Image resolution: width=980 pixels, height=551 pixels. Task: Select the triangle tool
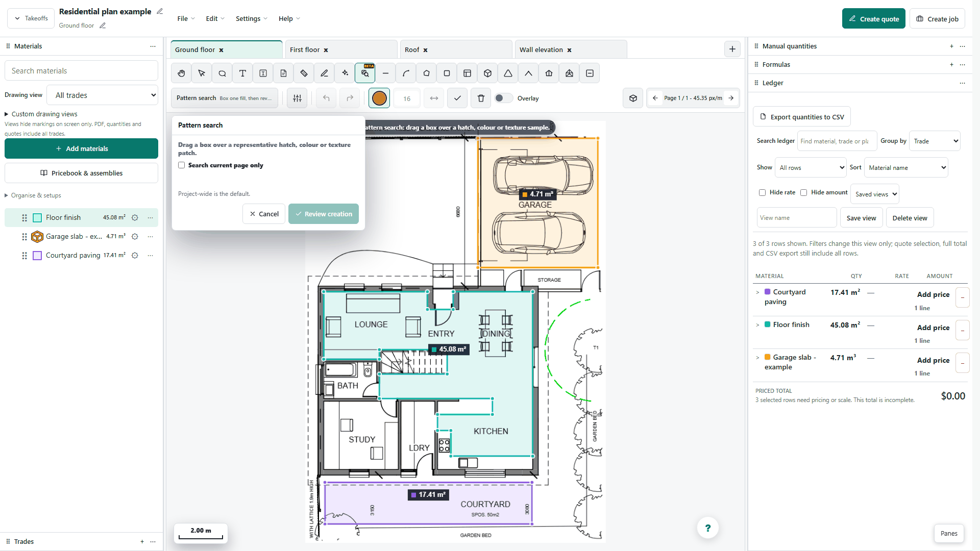tap(508, 73)
